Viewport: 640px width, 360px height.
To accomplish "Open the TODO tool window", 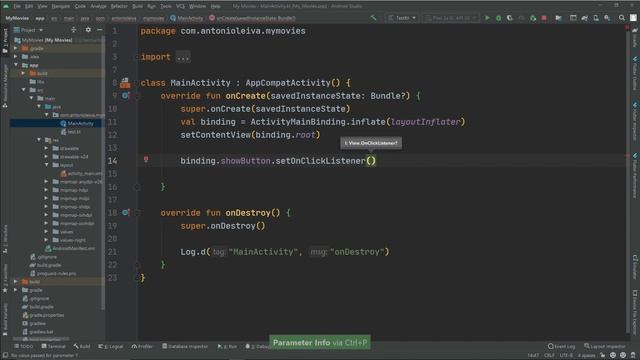I will point(23,346).
